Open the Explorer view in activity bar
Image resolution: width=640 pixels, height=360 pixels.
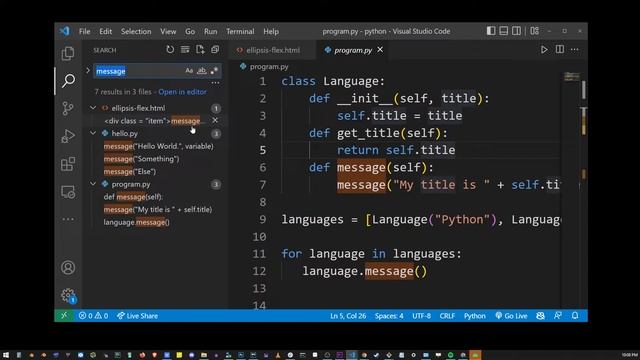[68, 53]
